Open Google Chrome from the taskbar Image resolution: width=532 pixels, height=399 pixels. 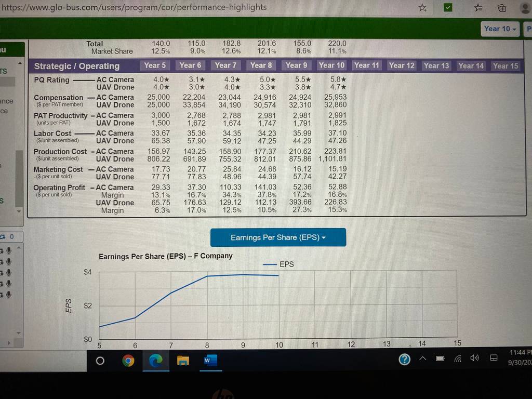(128, 361)
